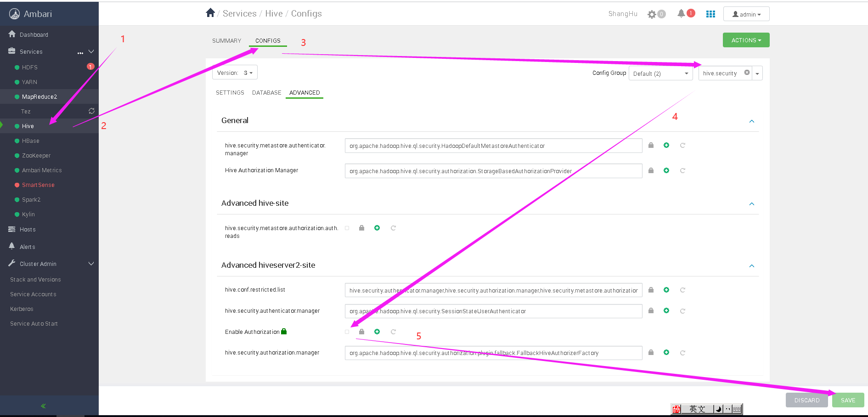Open Stack and Versions page

35,279
